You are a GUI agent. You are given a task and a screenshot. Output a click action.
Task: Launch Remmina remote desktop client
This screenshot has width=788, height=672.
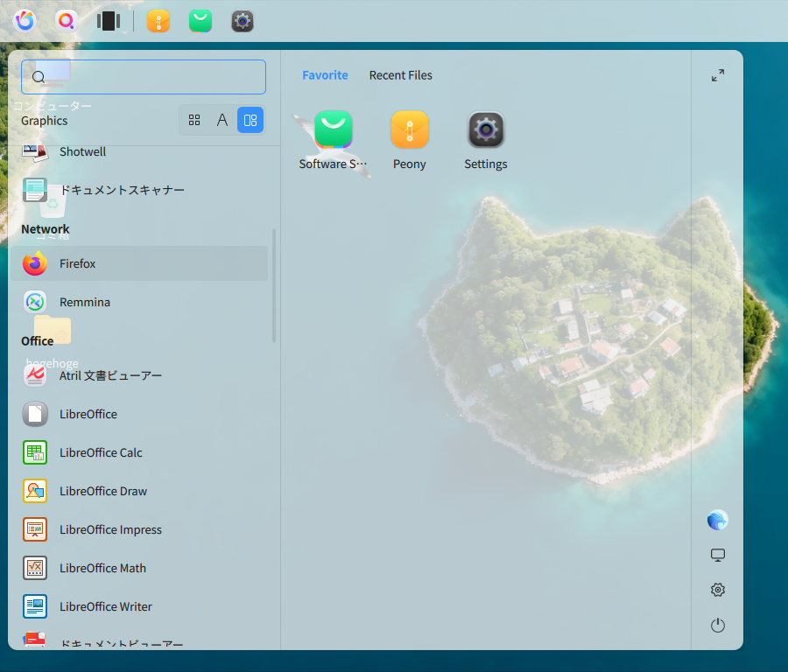[138, 303]
